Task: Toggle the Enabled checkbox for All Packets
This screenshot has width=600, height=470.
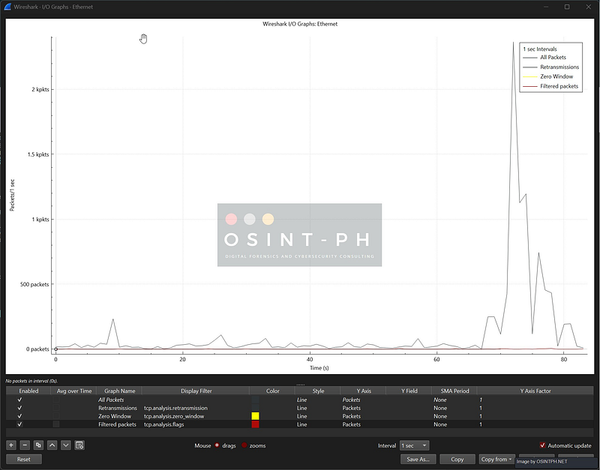Action: coord(20,400)
